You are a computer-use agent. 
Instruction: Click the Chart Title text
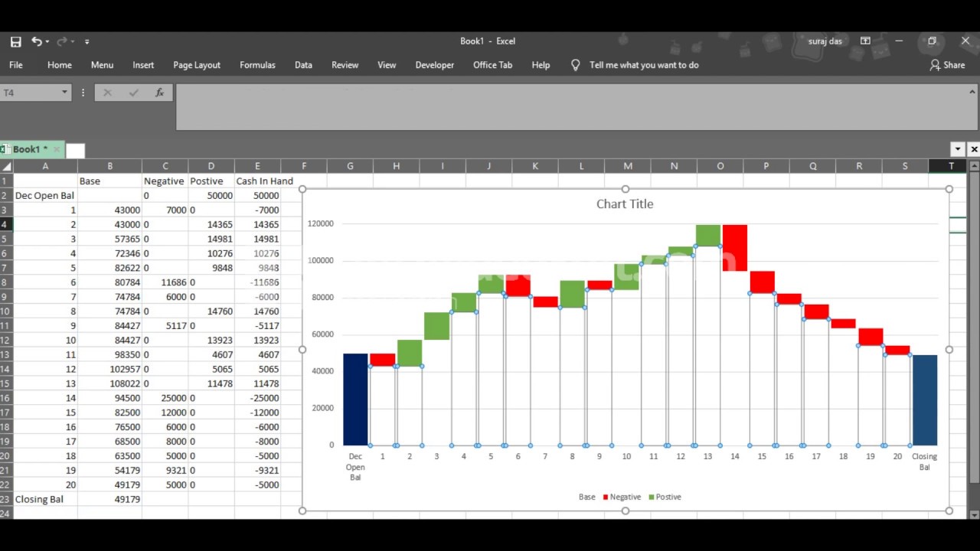625,204
